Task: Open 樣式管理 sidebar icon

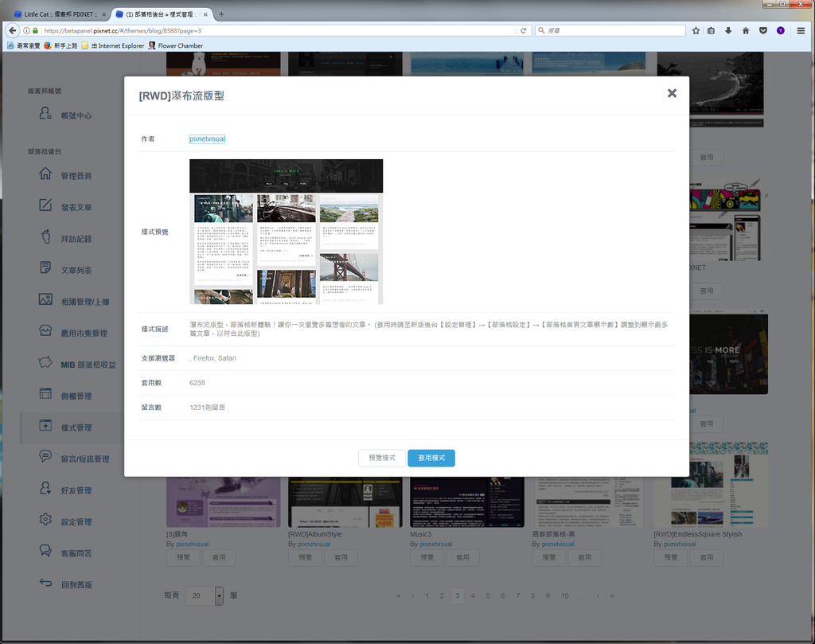Action: tap(45, 425)
